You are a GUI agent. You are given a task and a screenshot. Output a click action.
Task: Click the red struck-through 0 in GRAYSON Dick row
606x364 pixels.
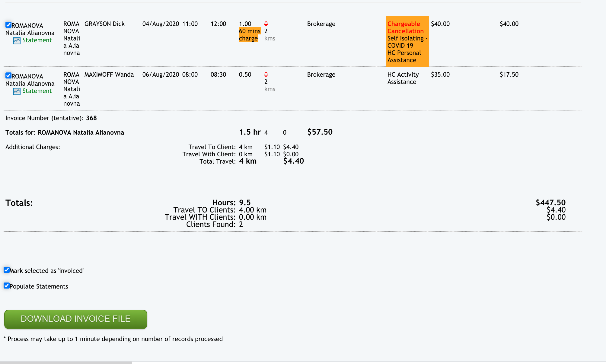click(266, 24)
